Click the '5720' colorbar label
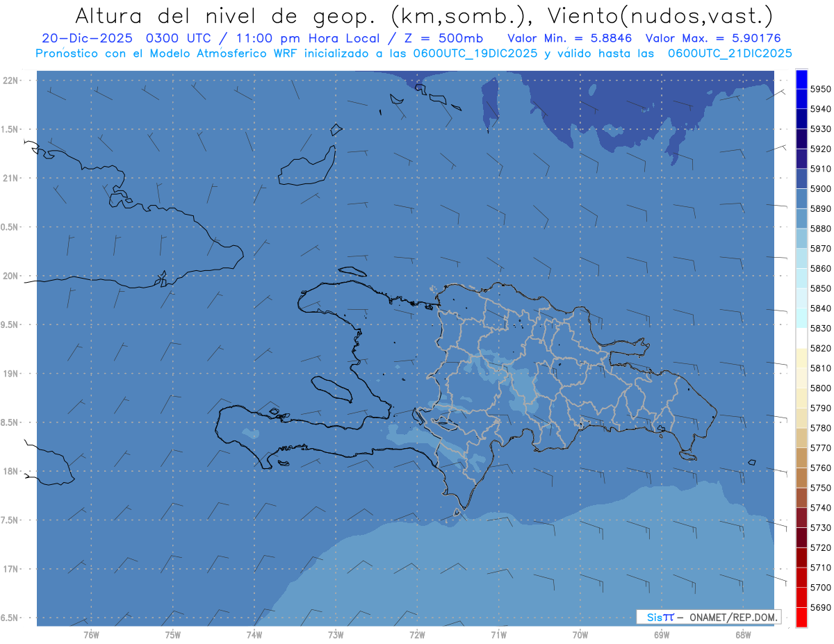 (x=821, y=547)
